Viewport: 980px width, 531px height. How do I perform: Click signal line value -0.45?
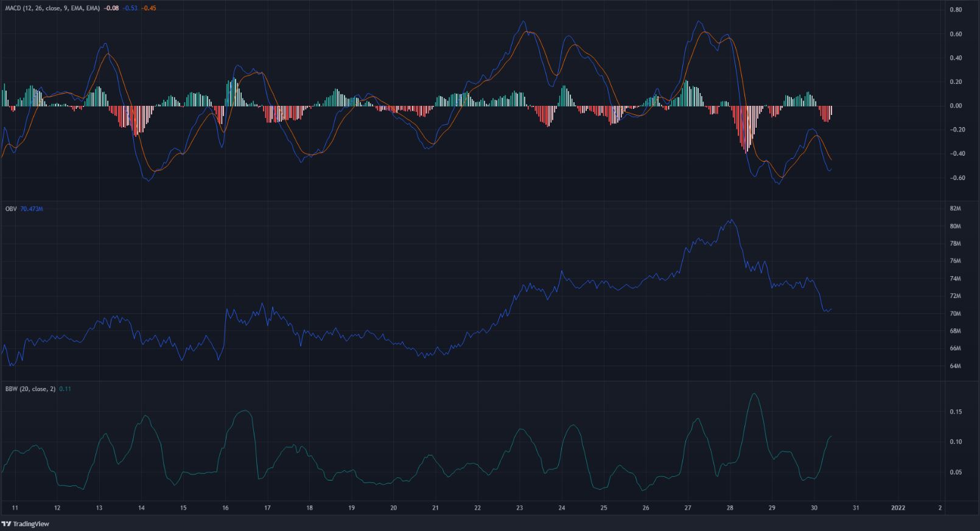tap(148, 9)
